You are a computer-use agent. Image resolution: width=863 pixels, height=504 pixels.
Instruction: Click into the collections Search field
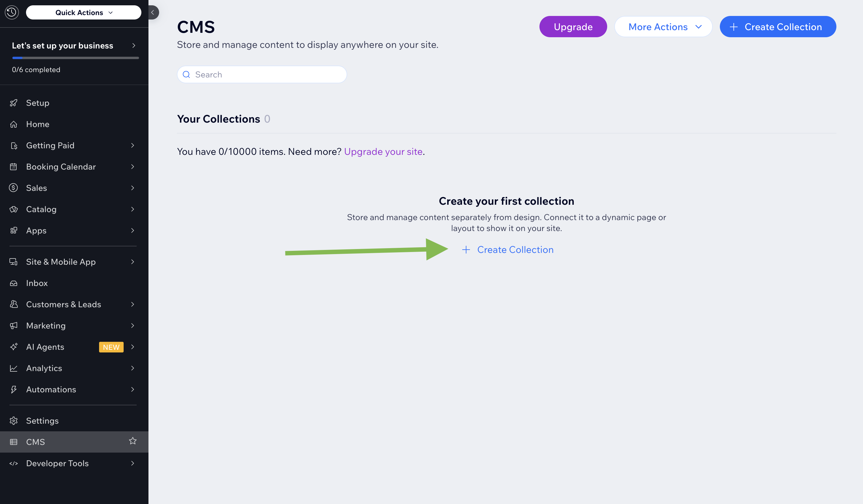267,74
